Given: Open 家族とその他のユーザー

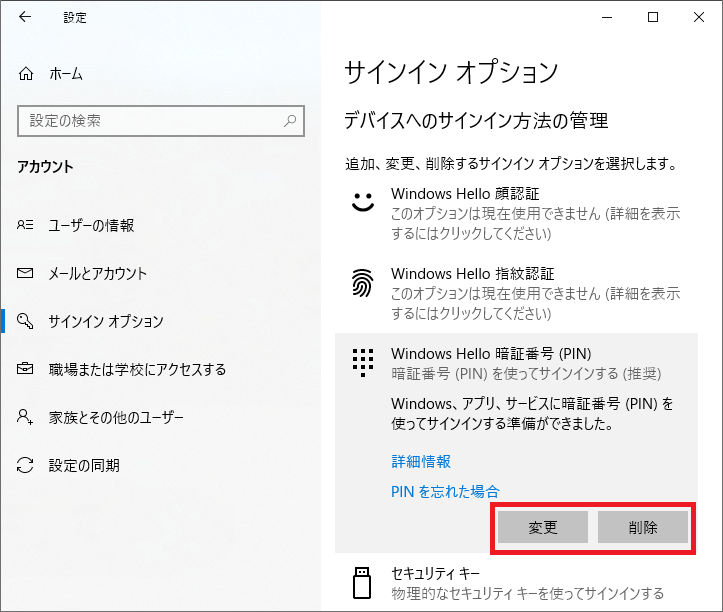Looking at the screenshot, I should coord(160,417).
